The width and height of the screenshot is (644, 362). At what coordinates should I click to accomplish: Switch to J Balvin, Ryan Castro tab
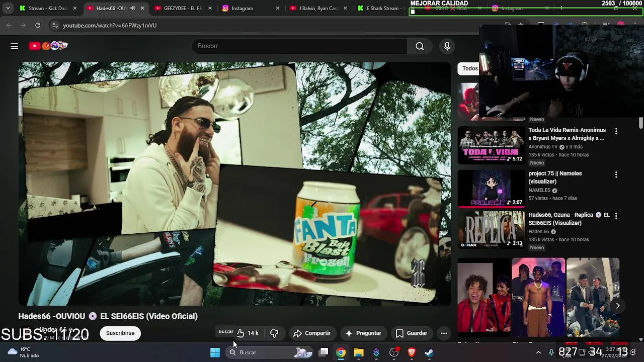click(319, 8)
